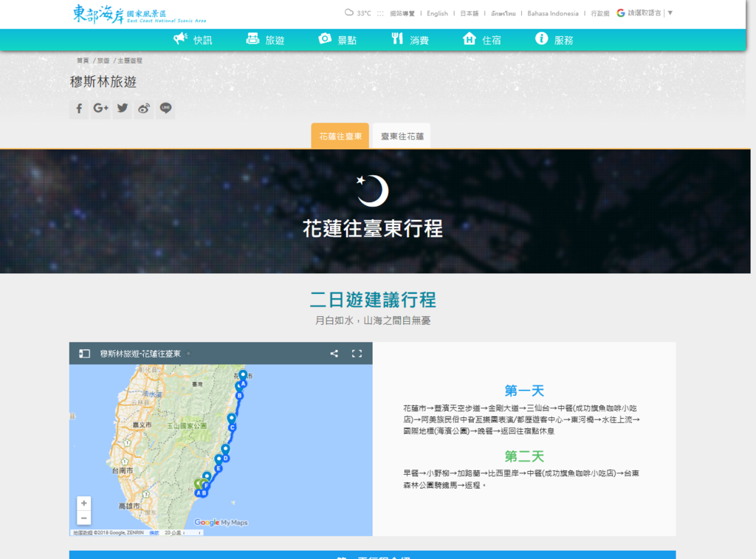Click the Google+ share icon

(100, 109)
